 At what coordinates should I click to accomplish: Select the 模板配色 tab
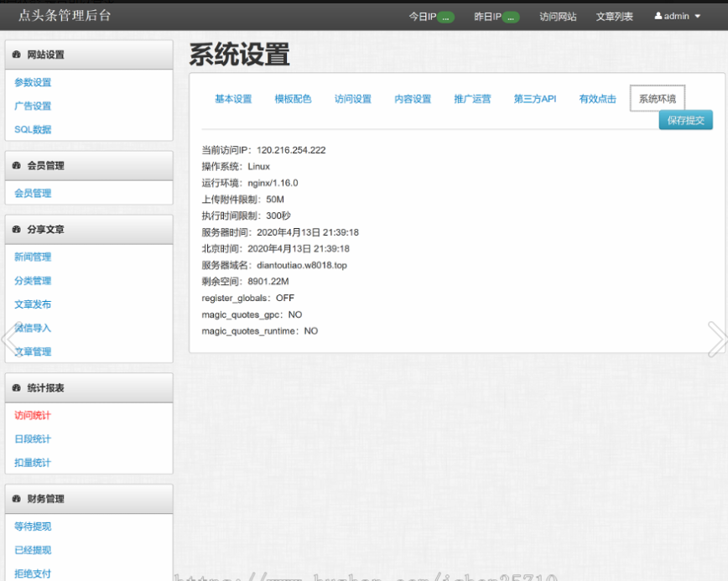click(x=293, y=99)
